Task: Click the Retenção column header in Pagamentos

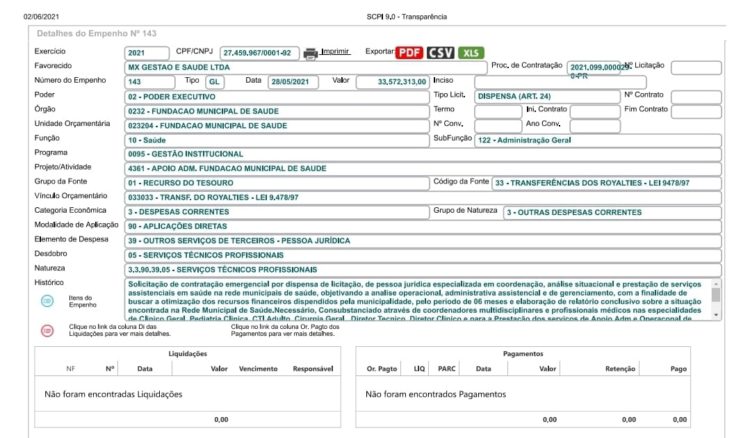Action: click(620, 369)
